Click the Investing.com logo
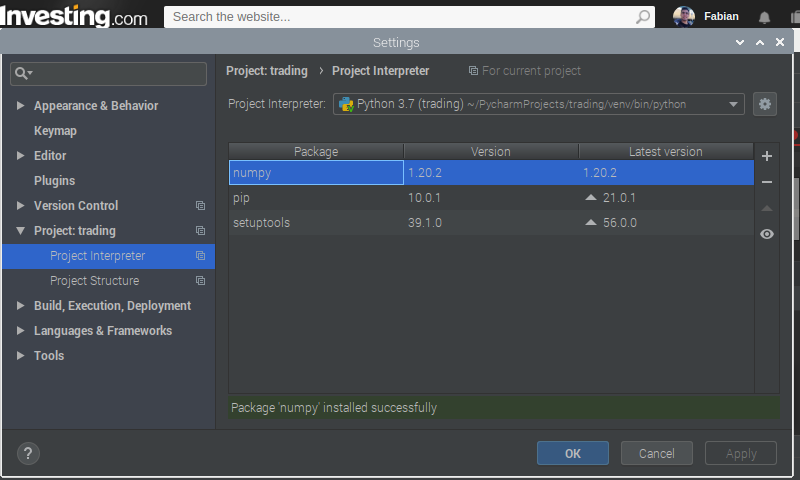The image size is (800, 480). (74, 16)
